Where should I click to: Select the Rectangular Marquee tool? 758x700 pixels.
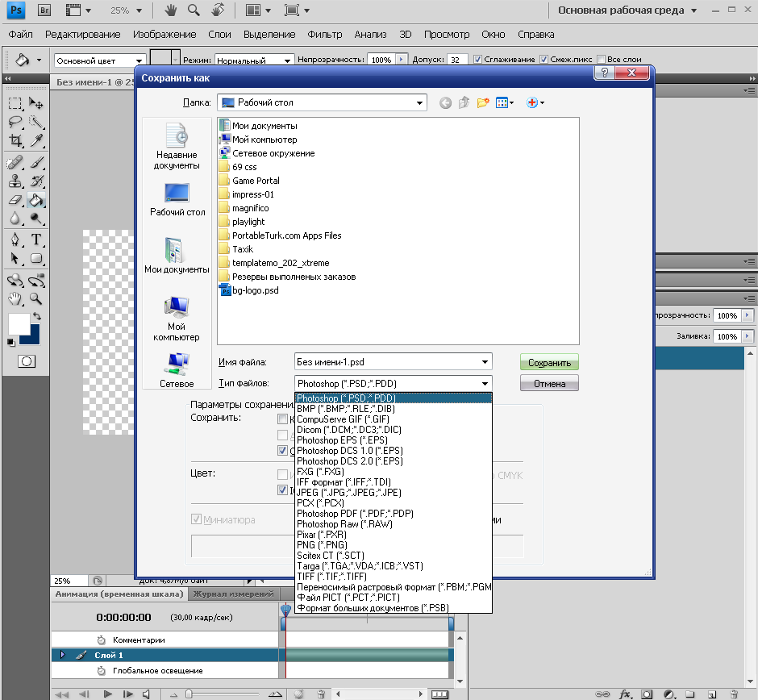(x=15, y=103)
